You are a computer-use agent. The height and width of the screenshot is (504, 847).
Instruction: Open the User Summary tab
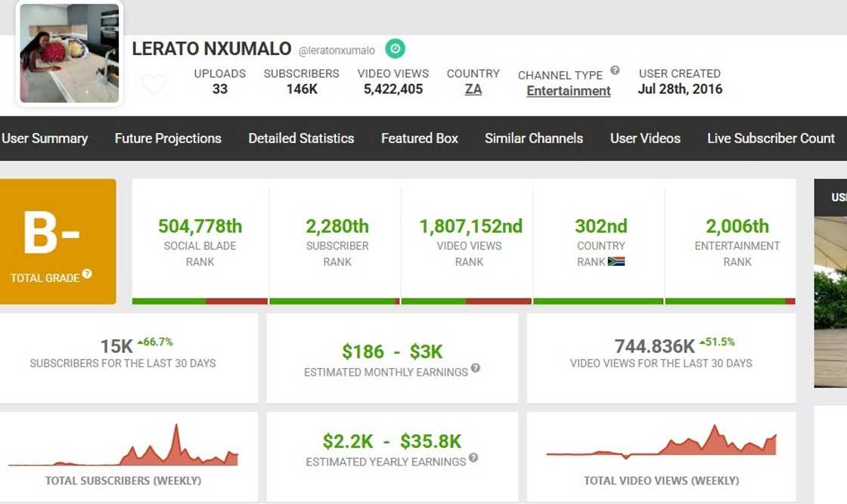[x=45, y=138]
